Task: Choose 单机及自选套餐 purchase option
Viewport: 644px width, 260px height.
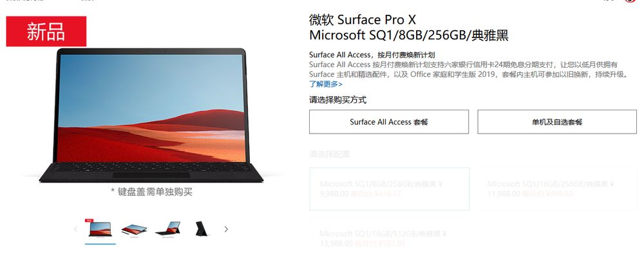Action: pyautogui.click(x=557, y=122)
